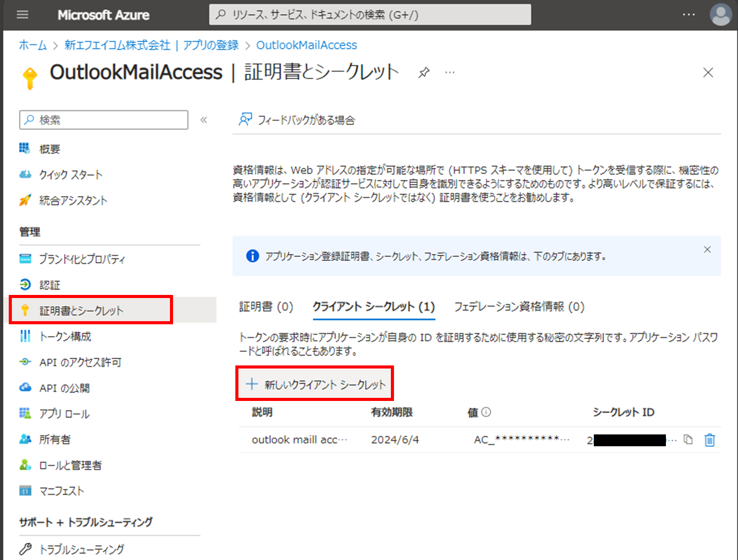This screenshot has width=738, height=560.
Task: Collapse the left navigation with the chevron
Action: click(x=204, y=120)
